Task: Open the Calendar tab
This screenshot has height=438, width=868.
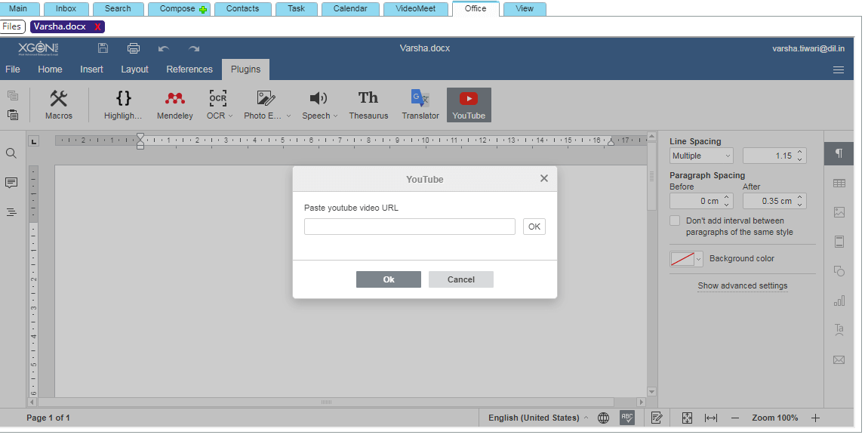Action: pyautogui.click(x=350, y=9)
